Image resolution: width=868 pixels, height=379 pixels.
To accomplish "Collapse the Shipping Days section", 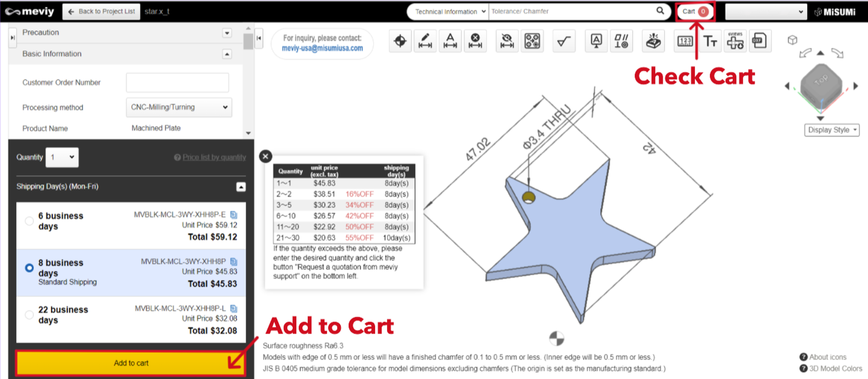I will tap(240, 187).
